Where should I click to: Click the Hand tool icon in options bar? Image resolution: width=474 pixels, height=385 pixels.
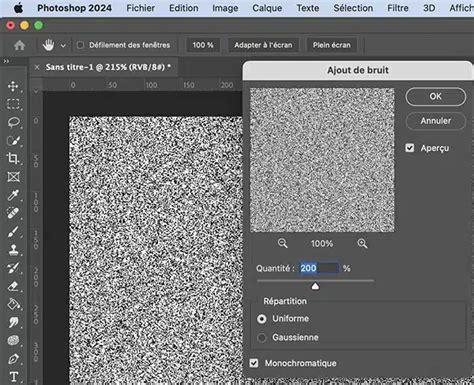[x=48, y=45]
